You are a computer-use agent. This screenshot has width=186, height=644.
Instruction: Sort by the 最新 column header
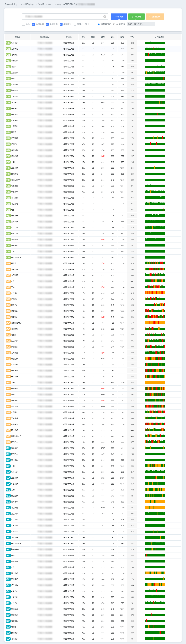[x=103, y=37]
